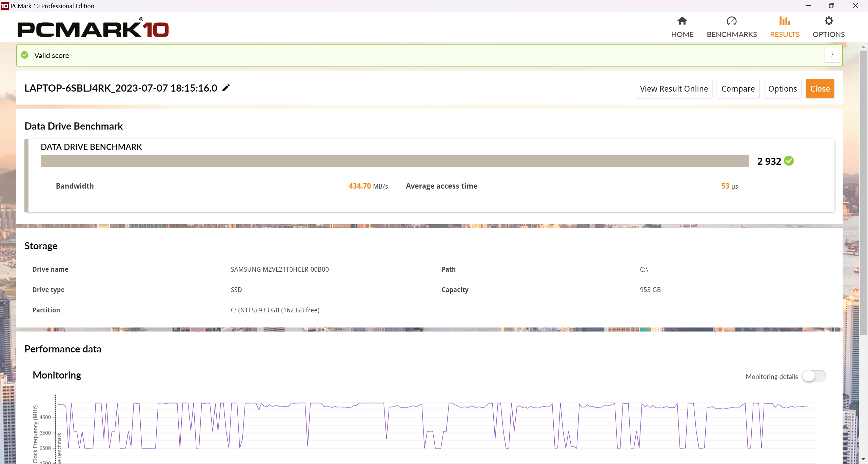Viewport: 868px width, 464px height.
Task: Close the PCMark 10 window
Action: coord(855,6)
